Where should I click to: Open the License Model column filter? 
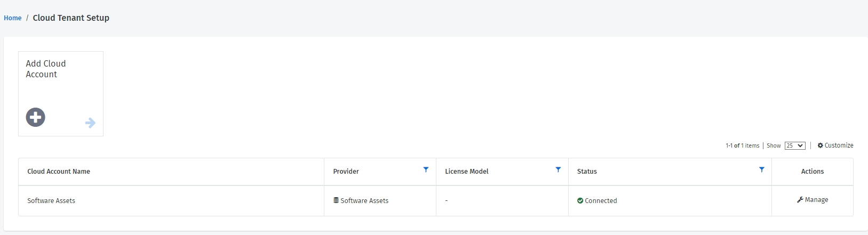click(558, 169)
